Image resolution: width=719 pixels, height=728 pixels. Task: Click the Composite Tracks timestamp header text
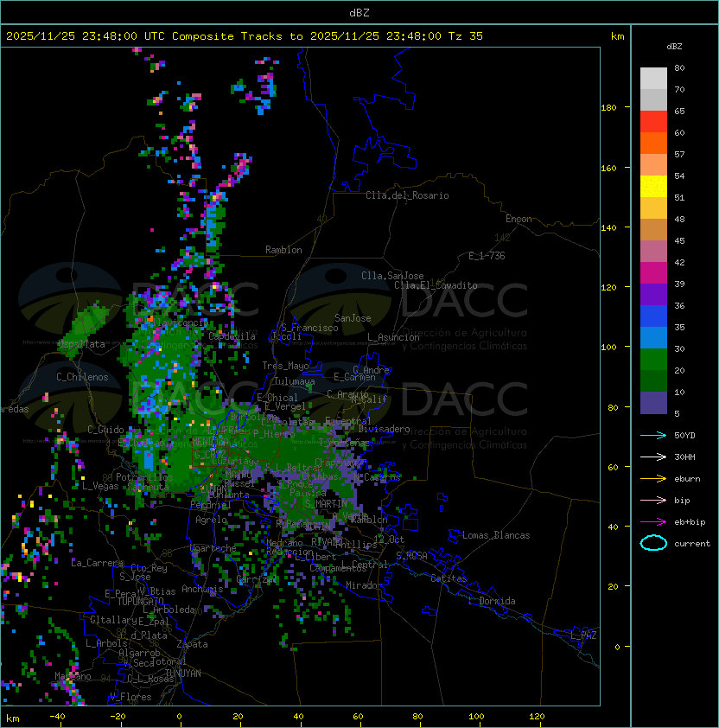245,36
